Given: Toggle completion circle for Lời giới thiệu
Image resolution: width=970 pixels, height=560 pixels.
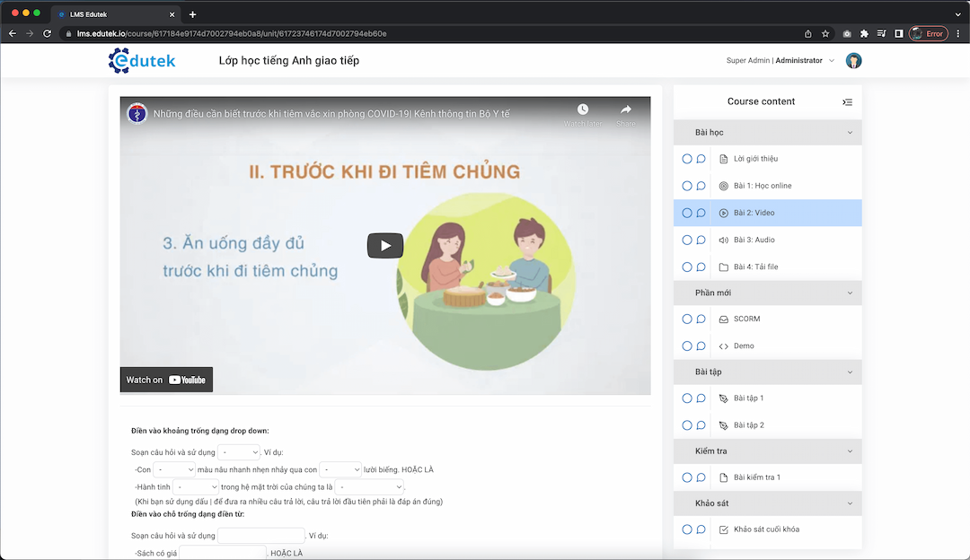Looking at the screenshot, I should pos(686,159).
